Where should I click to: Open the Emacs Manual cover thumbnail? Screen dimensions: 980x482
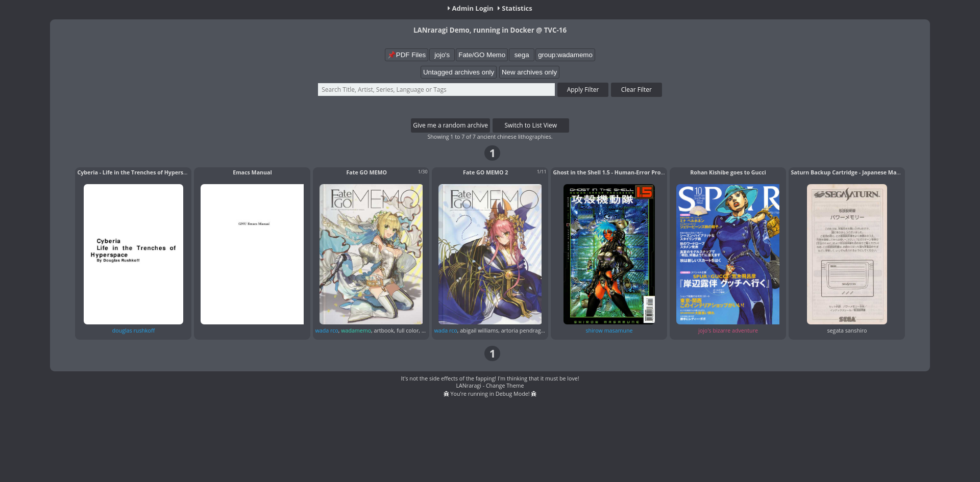252,254
